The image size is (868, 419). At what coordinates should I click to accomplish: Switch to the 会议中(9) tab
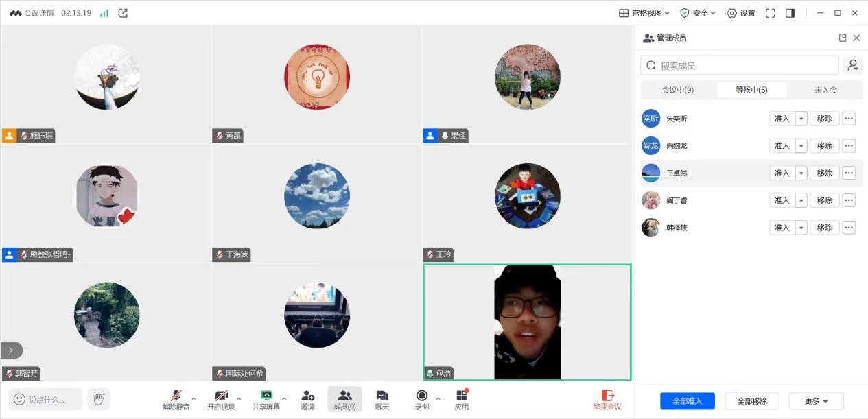(x=678, y=90)
